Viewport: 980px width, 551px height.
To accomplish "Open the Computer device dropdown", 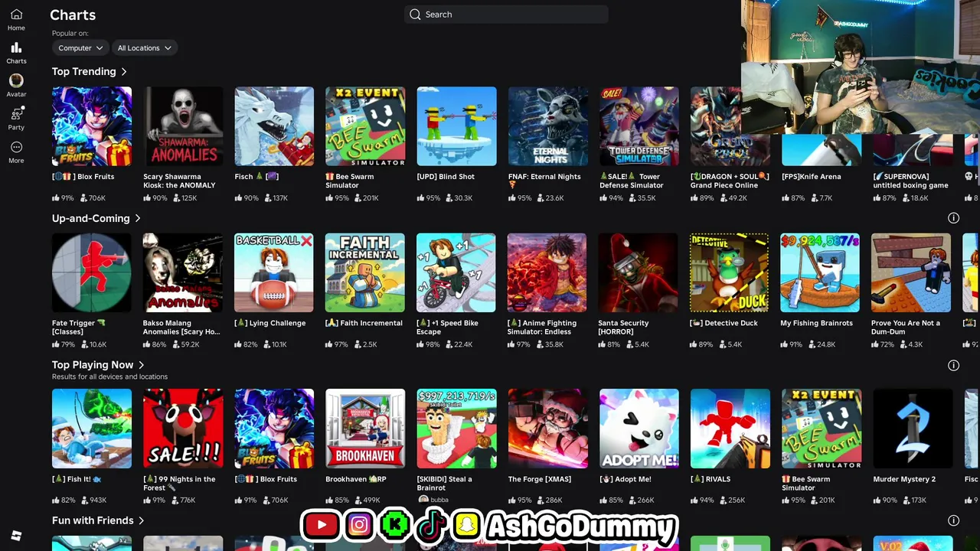I will click(x=80, y=47).
